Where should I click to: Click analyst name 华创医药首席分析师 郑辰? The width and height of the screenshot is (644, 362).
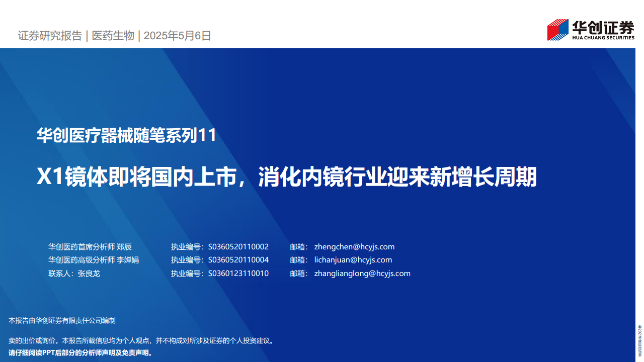coord(90,247)
